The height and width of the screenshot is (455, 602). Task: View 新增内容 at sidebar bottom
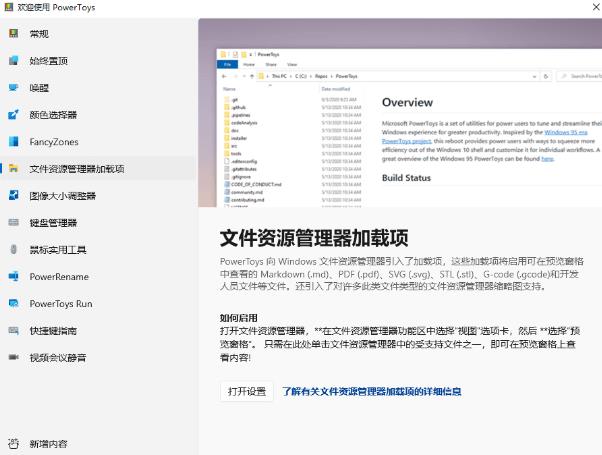click(x=98, y=444)
